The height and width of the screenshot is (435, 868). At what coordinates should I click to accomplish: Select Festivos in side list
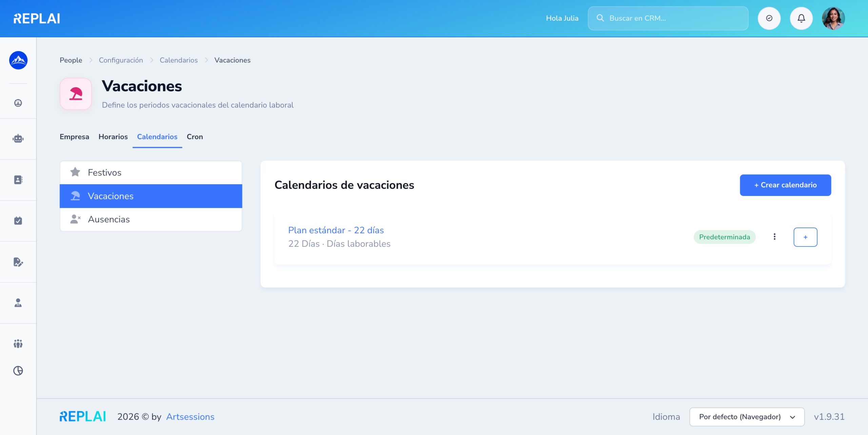coord(151,173)
